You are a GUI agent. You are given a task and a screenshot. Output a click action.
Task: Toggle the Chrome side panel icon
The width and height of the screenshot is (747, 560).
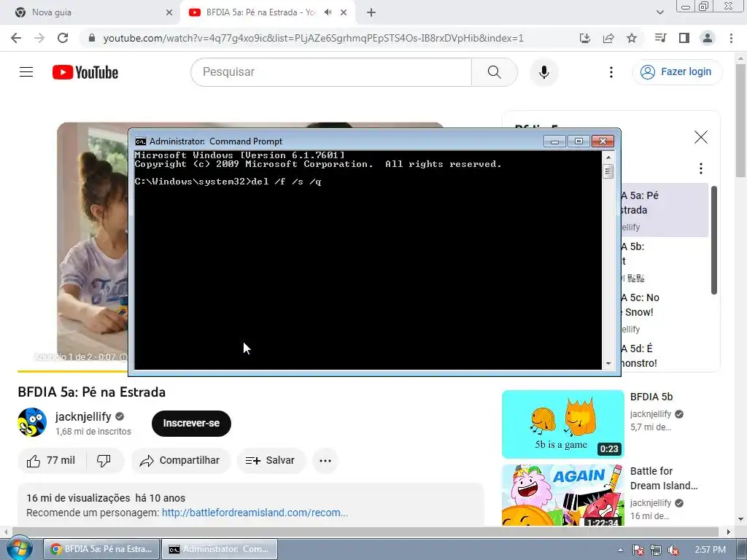pyautogui.click(x=684, y=38)
